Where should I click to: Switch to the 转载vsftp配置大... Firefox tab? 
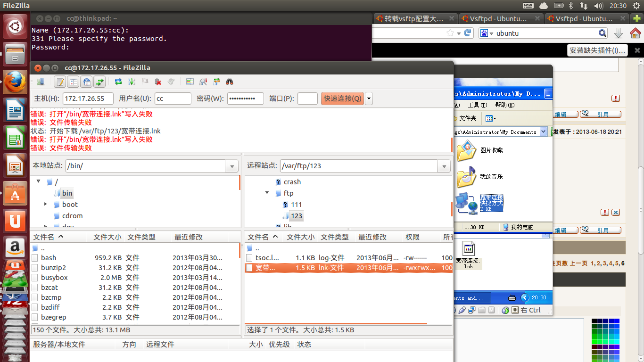415,19
